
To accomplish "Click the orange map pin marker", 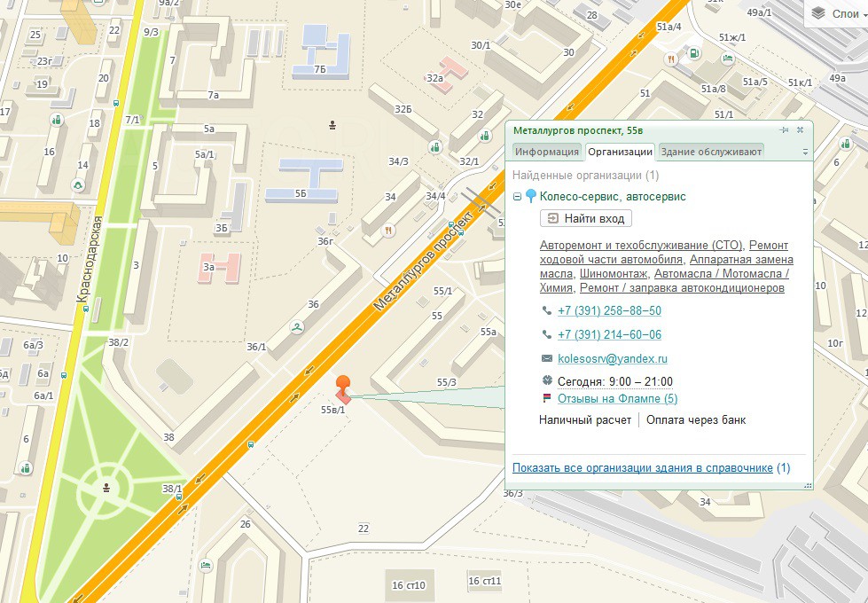I will pos(343,385).
